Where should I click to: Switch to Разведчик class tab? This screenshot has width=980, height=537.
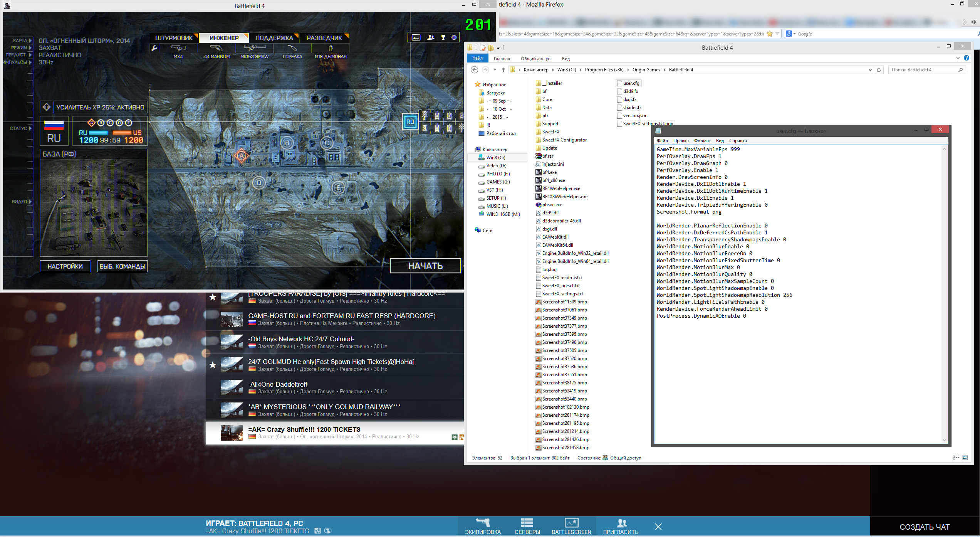pos(324,38)
